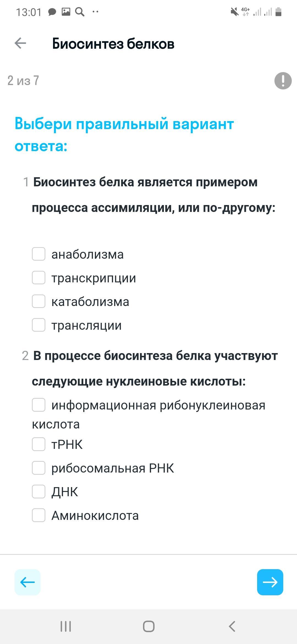Check информационная рибонуклеиновая кислота option

coord(39,405)
